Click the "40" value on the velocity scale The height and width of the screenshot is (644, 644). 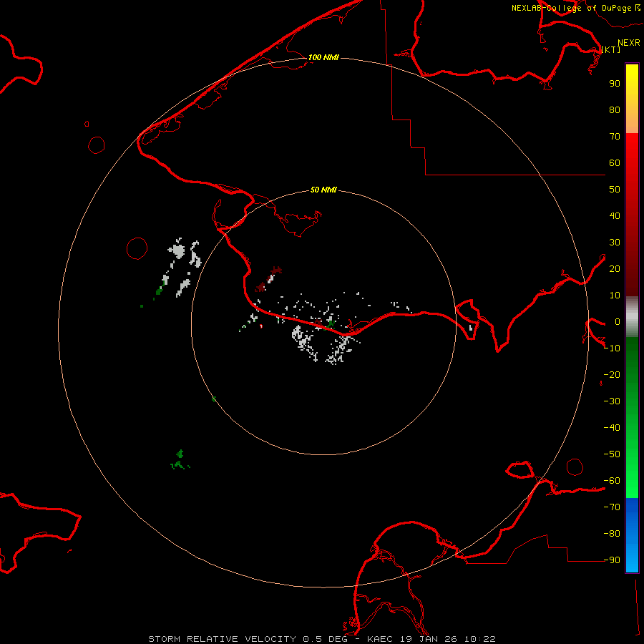coord(615,215)
